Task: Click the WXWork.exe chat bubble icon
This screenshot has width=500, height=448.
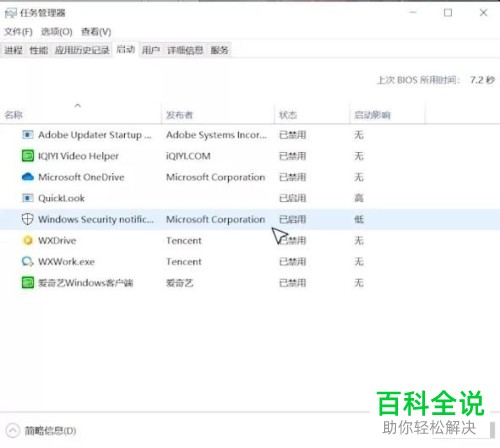Action: (28, 261)
